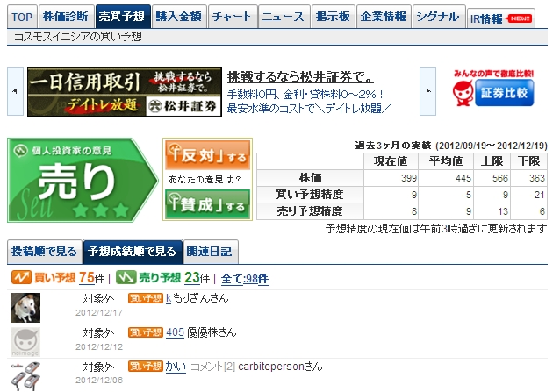The width and height of the screenshot is (553, 392).
Task: Switch to the 株価診断 tab
Action: pos(67,17)
